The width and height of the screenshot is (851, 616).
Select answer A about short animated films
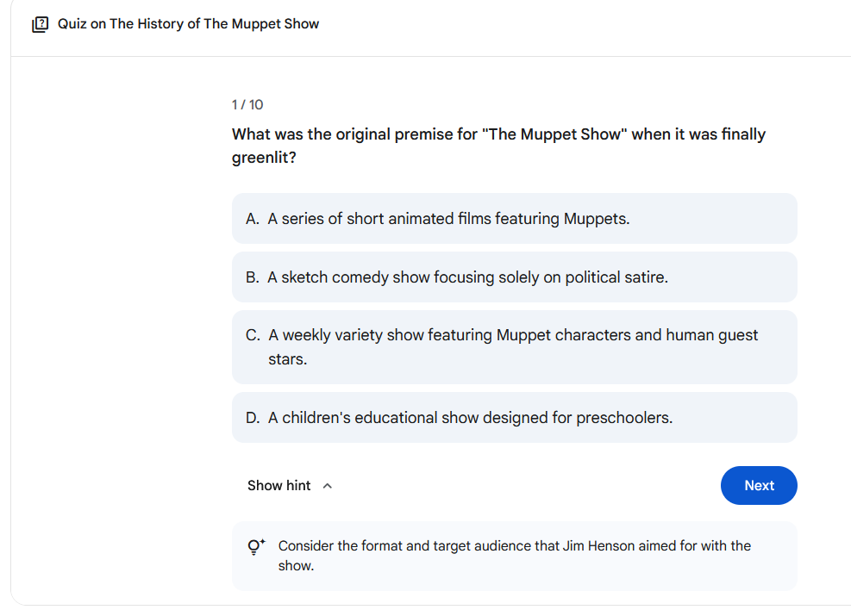(514, 219)
